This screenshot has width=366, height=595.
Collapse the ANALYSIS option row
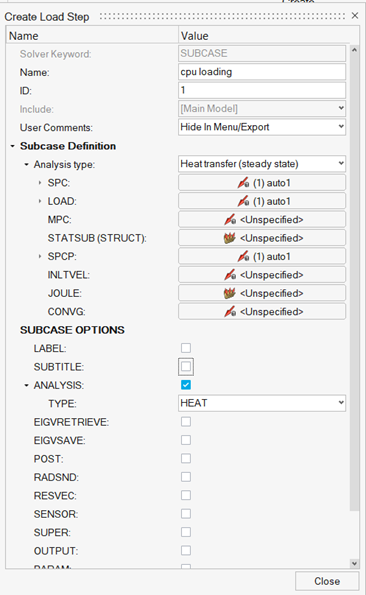tap(26, 385)
